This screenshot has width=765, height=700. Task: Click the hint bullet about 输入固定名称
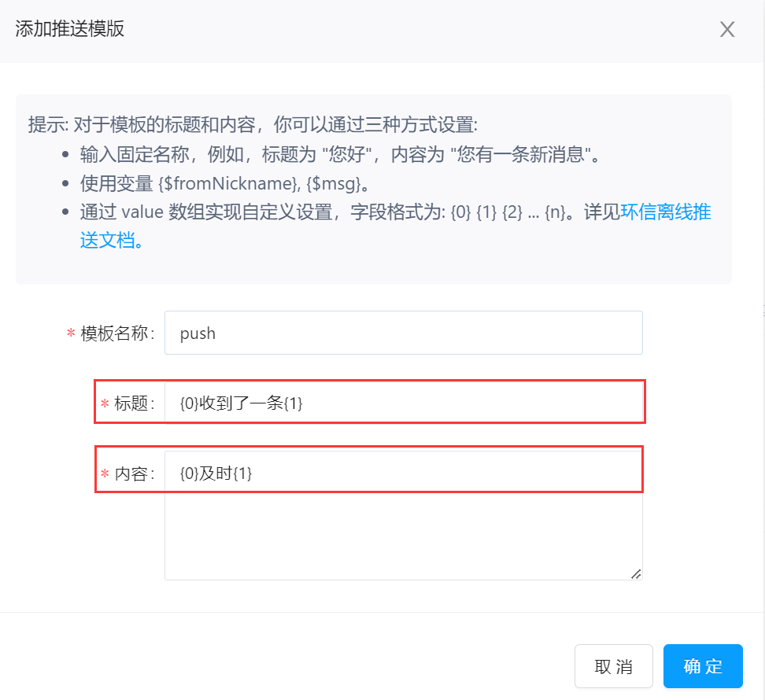pyautogui.click(x=340, y=154)
